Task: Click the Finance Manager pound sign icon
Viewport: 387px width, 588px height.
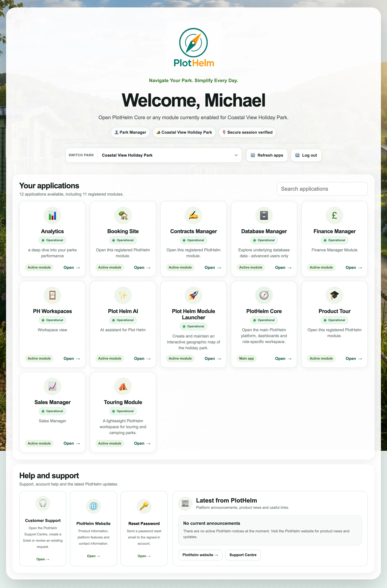Action: coord(334,215)
